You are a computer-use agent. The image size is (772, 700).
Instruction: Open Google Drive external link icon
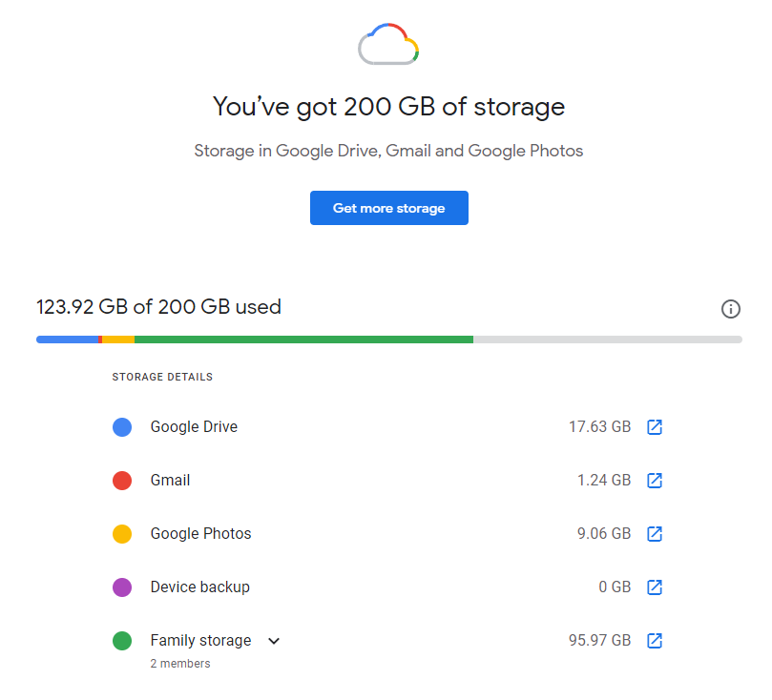(655, 427)
